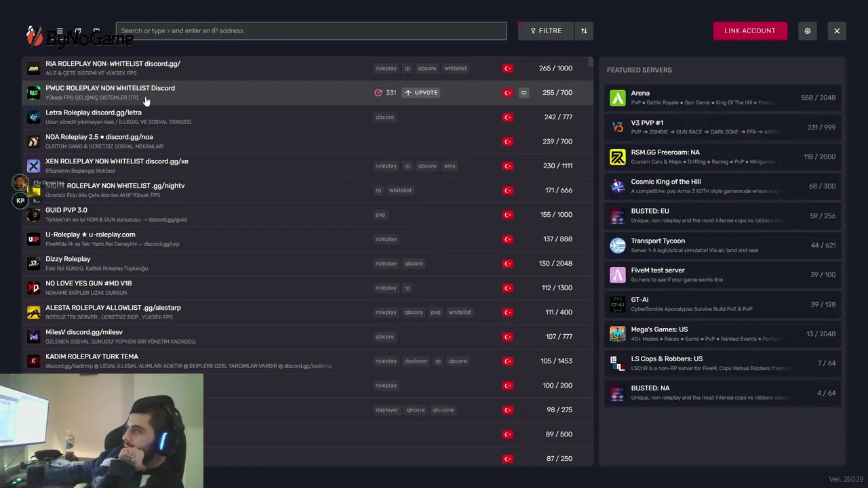The image size is (868, 488).
Task: Click the LS Cops & Robbers icon
Action: click(618, 363)
